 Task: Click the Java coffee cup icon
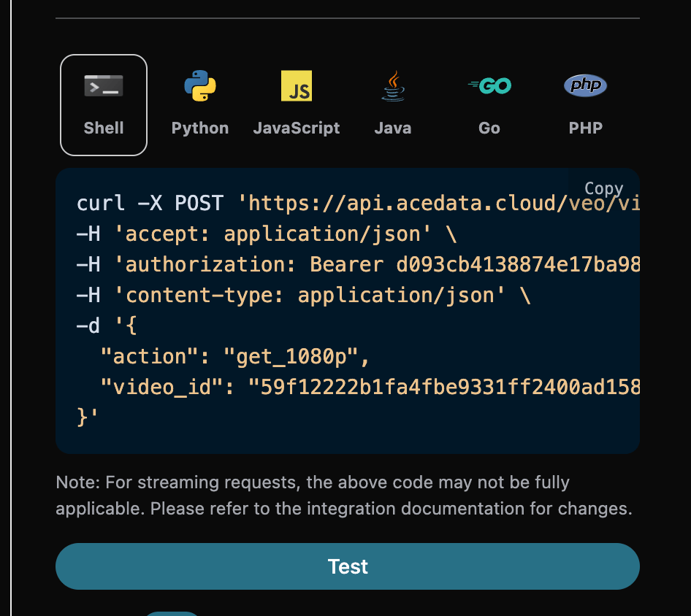click(x=393, y=85)
